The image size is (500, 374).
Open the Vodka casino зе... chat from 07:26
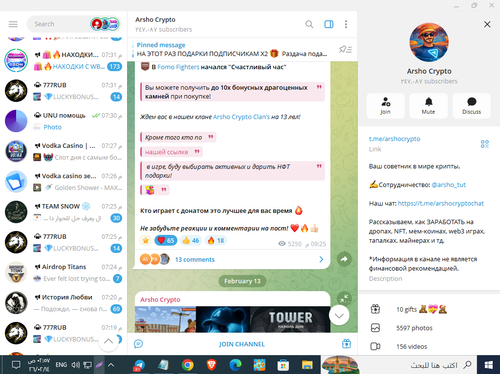(63, 182)
